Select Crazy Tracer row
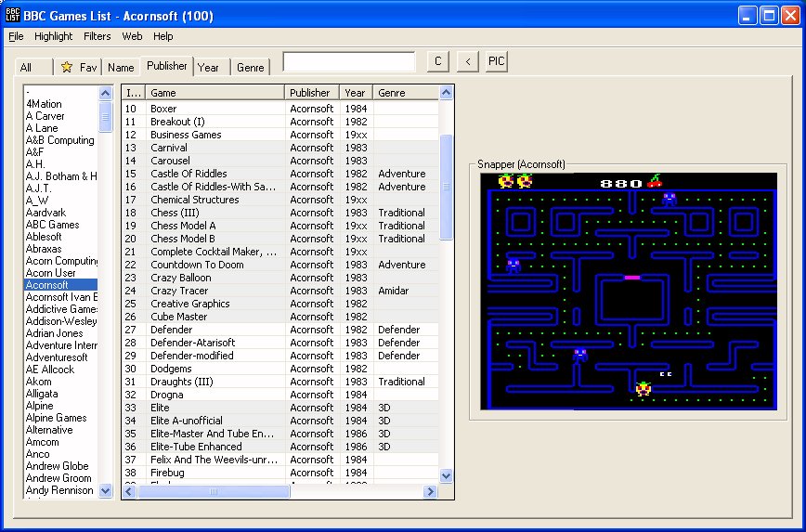Viewport: 806px width, 532px height. pos(280,291)
